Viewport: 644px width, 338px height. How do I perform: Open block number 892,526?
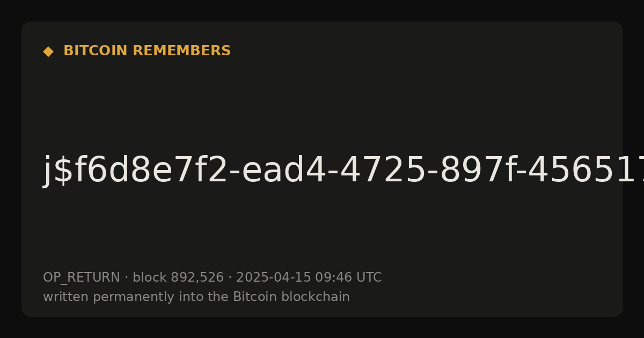coord(197,278)
